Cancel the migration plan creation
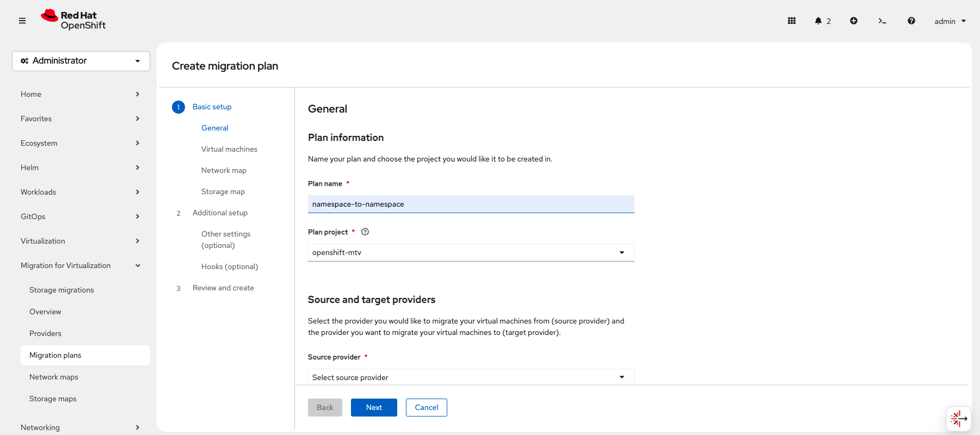The height and width of the screenshot is (435, 980). point(426,407)
